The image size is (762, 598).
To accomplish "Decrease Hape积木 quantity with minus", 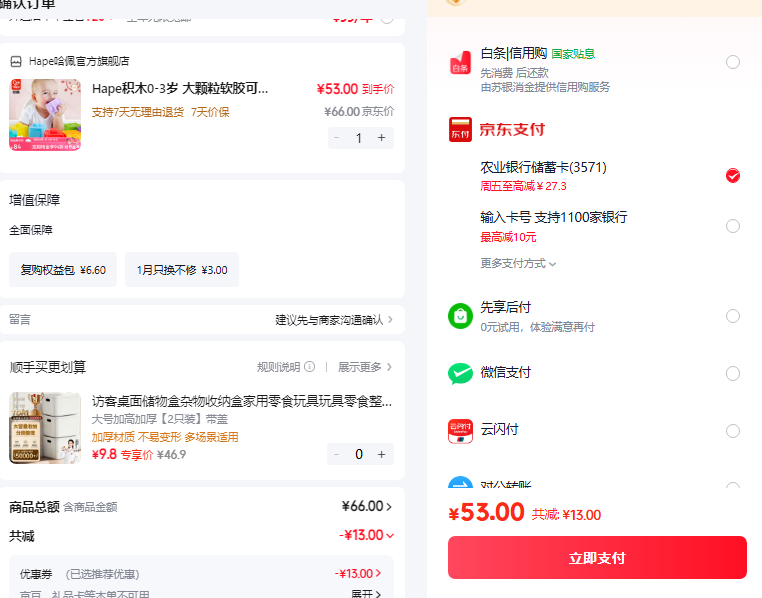I will tap(336, 138).
